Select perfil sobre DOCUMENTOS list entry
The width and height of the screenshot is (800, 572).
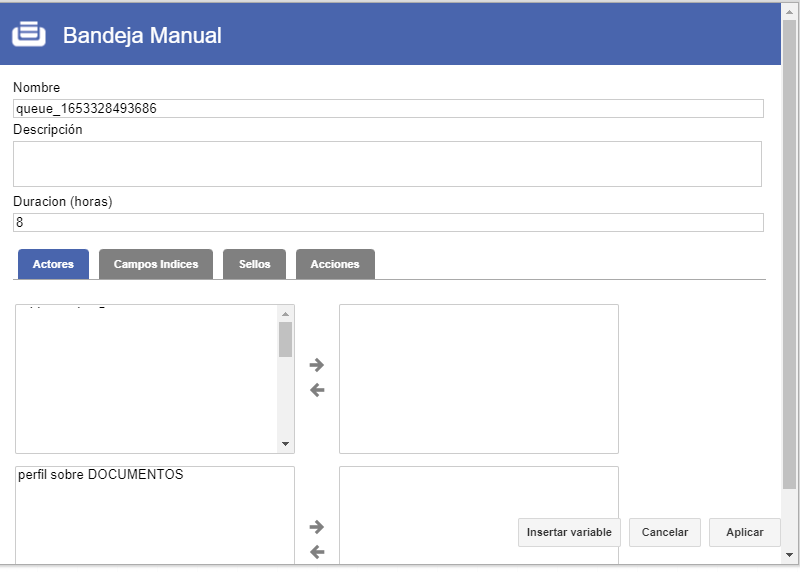(x=101, y=475)
